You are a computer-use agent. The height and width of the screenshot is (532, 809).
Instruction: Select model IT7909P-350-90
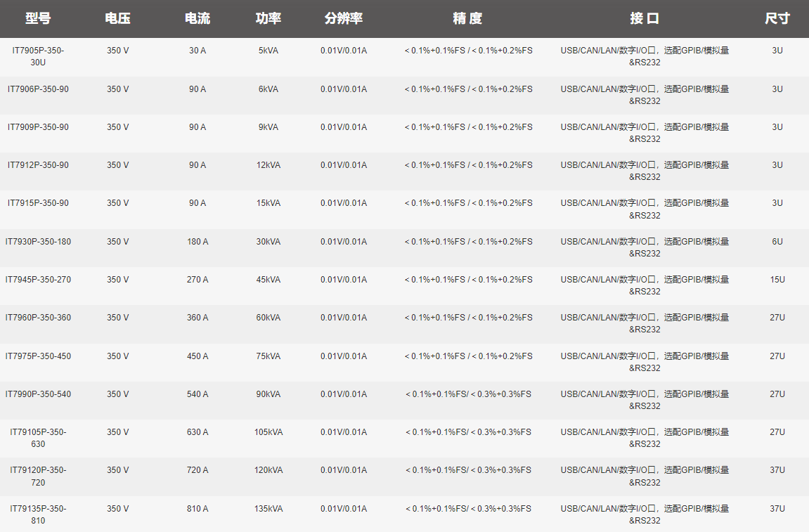(x=38, y=127)
